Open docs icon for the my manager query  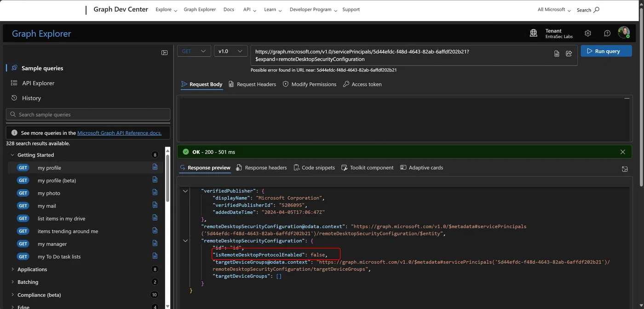pos(155,244)
